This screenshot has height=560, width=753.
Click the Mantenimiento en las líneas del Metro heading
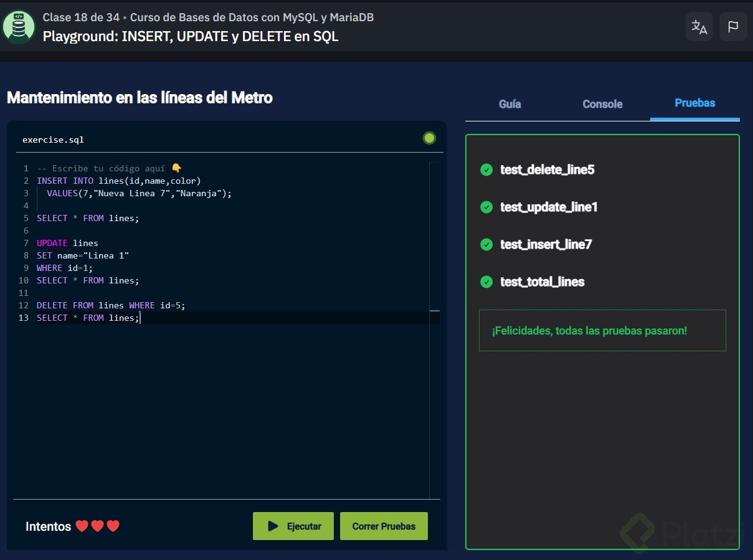[140, 98]
